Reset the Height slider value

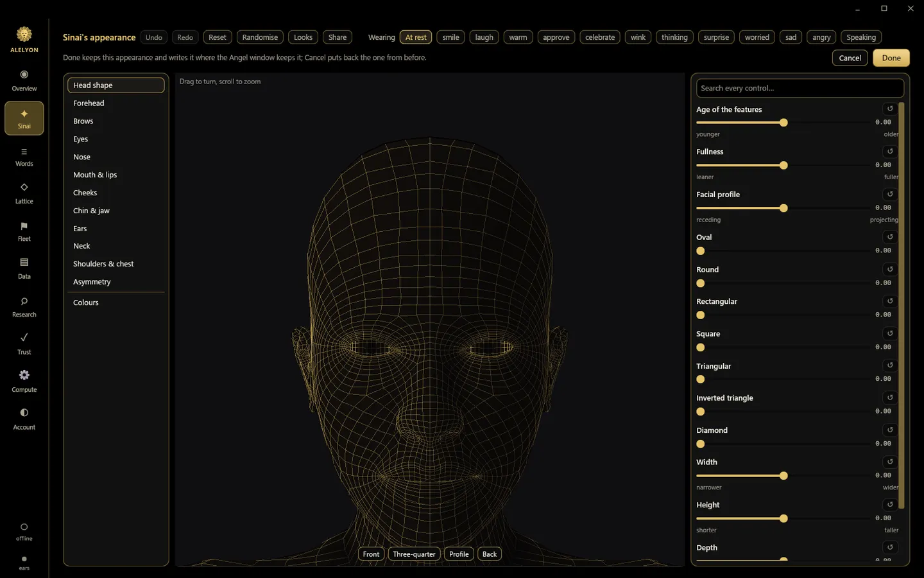tap(889, 505)
